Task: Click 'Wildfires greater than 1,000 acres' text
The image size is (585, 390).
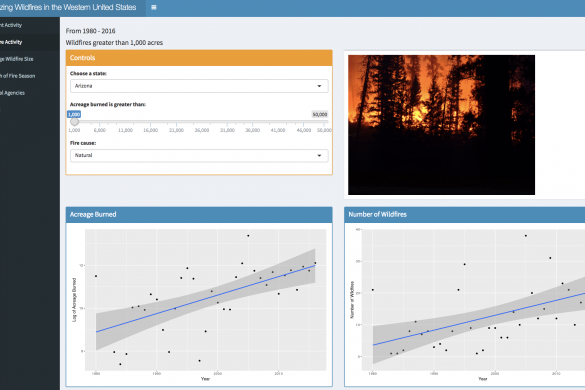Action: (114, 43)
